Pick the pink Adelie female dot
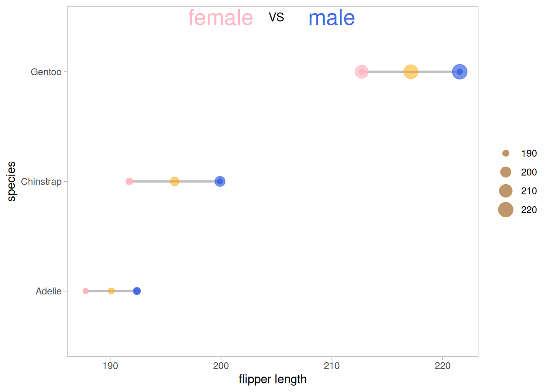The width and height of the screenshot is (549, 392). (x=85, y=291)
